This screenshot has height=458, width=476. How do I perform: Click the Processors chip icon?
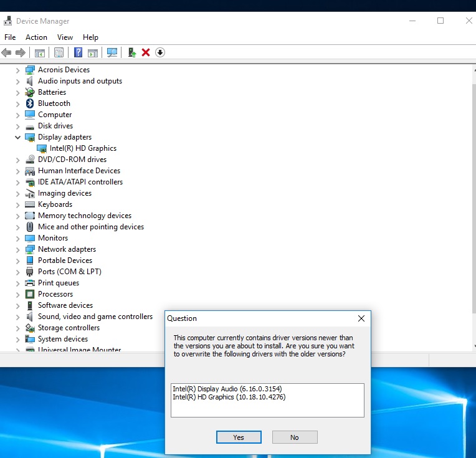click(x=30, y=294)
